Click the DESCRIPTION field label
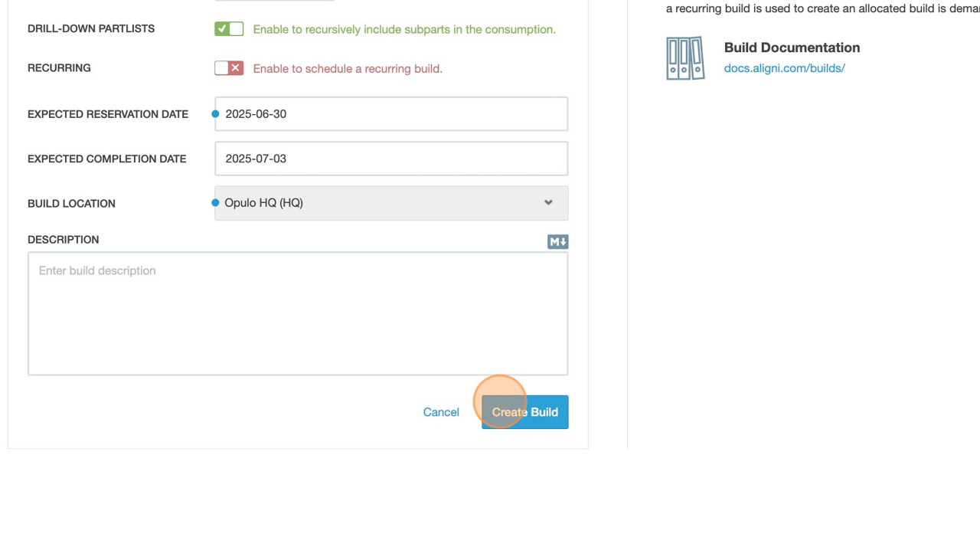The image size is (980, 547). (x=63, y=240)
